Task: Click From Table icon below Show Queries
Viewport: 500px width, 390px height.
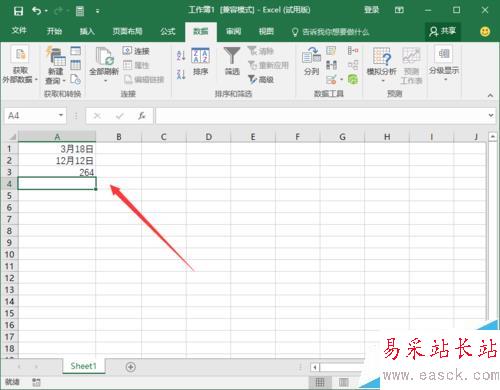Action: click(x=76, y=65)
